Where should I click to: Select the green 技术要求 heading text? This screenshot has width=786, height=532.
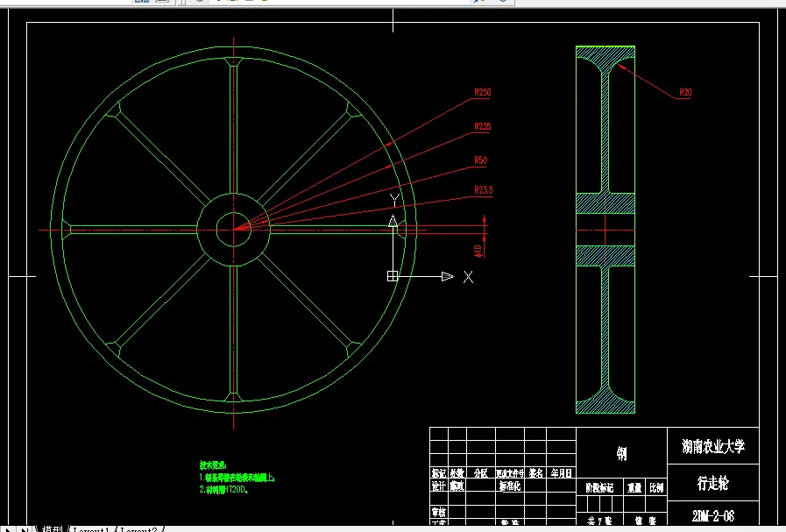213,465
